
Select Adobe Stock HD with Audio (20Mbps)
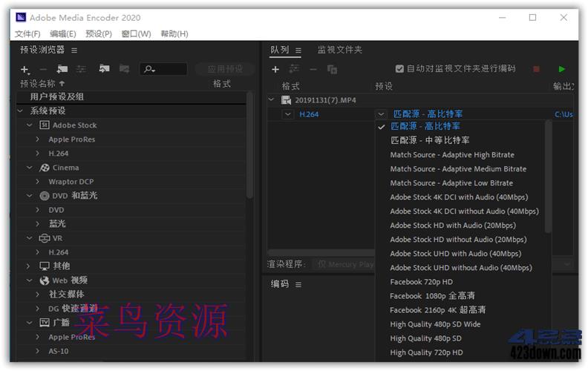pyautogui.click(x=453, y=226)
